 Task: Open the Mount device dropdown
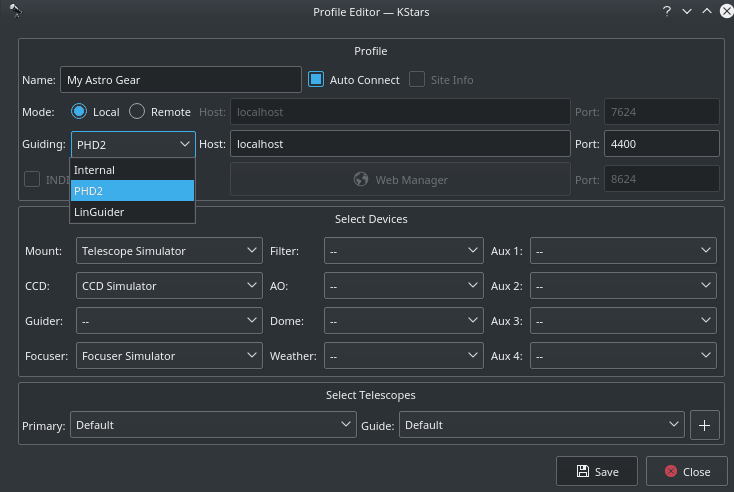click(169, 251)
